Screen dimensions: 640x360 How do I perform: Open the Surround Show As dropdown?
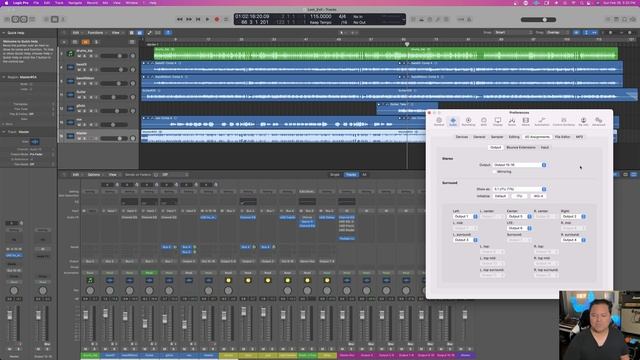tap(520, 189)
